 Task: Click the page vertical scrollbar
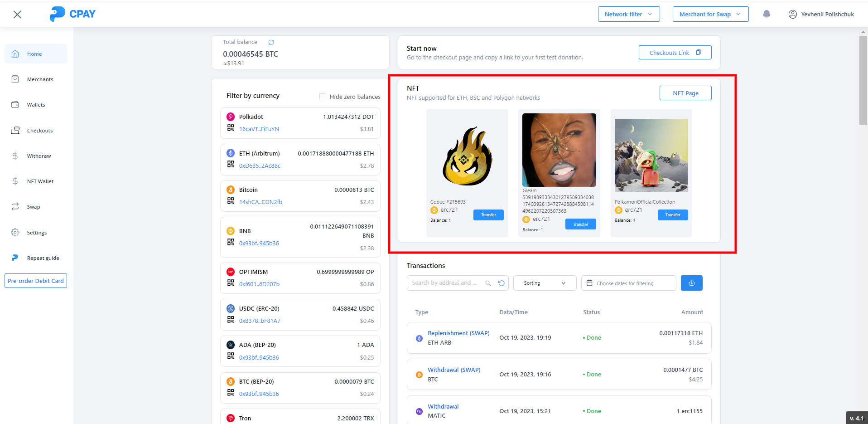[x=863, y=82]
